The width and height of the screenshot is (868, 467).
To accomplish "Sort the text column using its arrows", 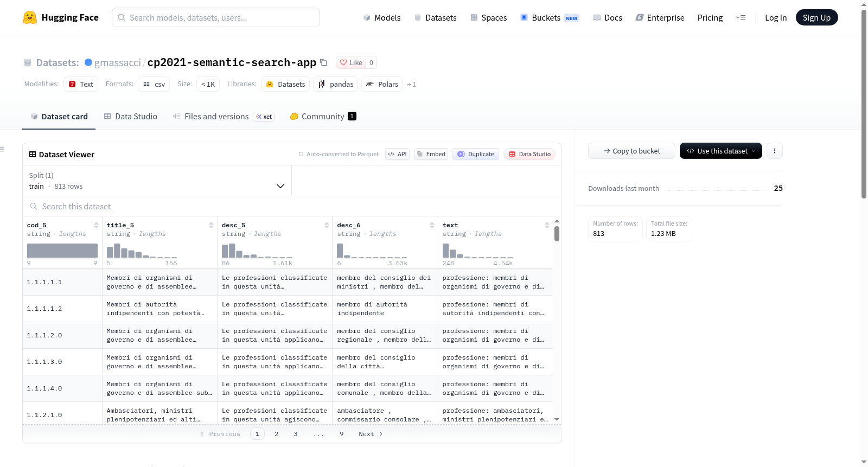I will coord(547,225).
